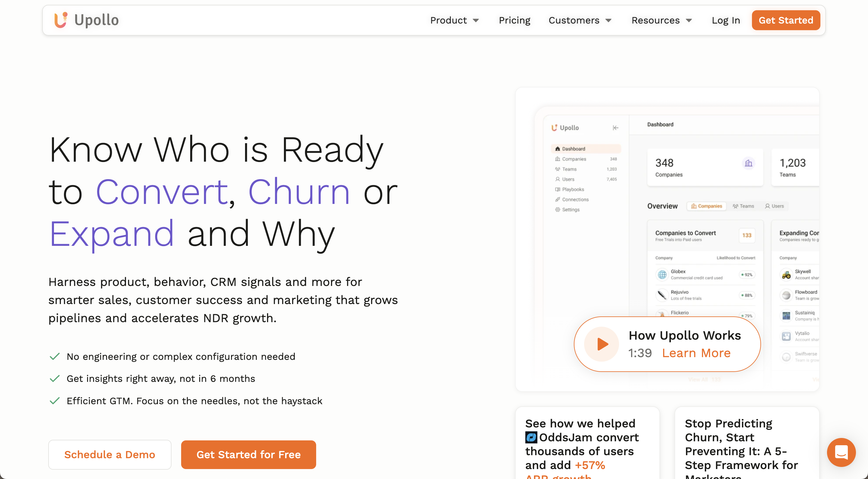Viewport: 868px width, 479px height.
Task: Click the Get Started header button
Action: 786,20
